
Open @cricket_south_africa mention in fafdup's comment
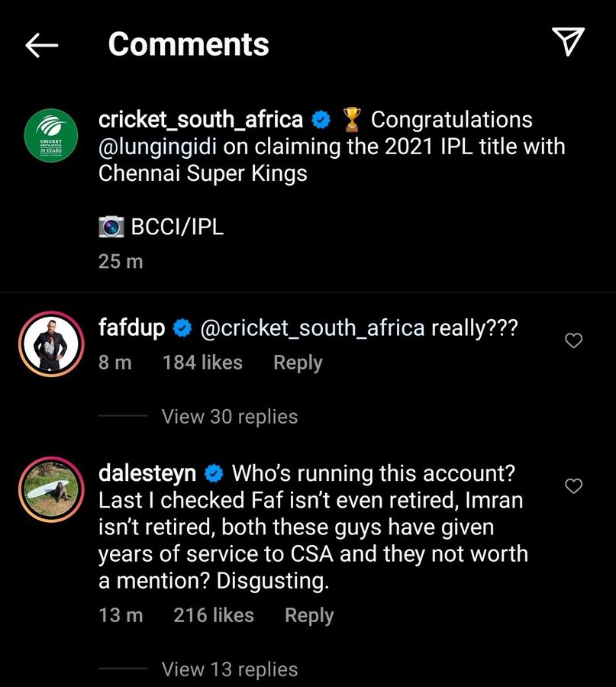311,328
